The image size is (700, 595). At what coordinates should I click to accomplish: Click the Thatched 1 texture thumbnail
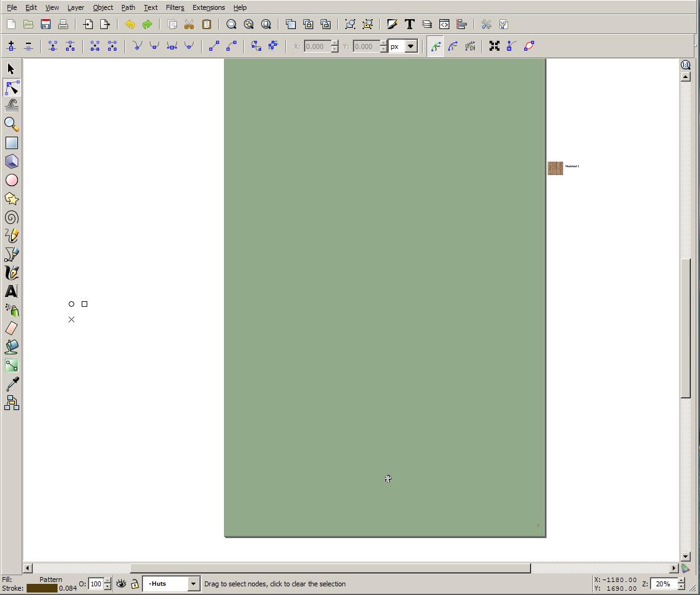pos(555,168)
